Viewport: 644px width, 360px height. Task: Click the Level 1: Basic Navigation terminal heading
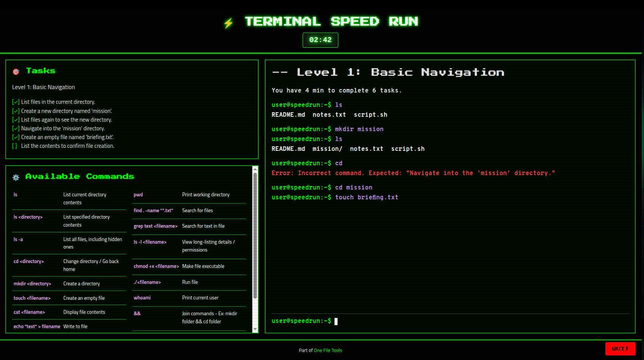(x=388, y=72)
